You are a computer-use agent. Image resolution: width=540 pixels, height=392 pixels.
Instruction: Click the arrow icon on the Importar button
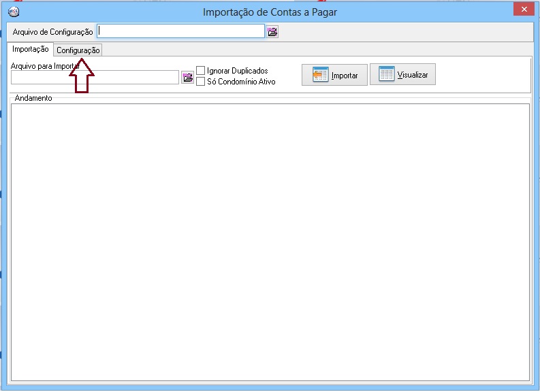tap(321, 75)
